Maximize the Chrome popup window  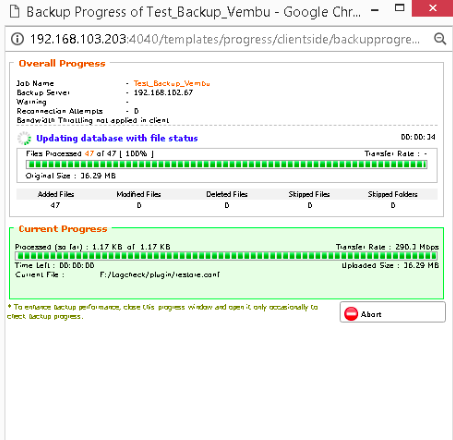tap(399, 8)
